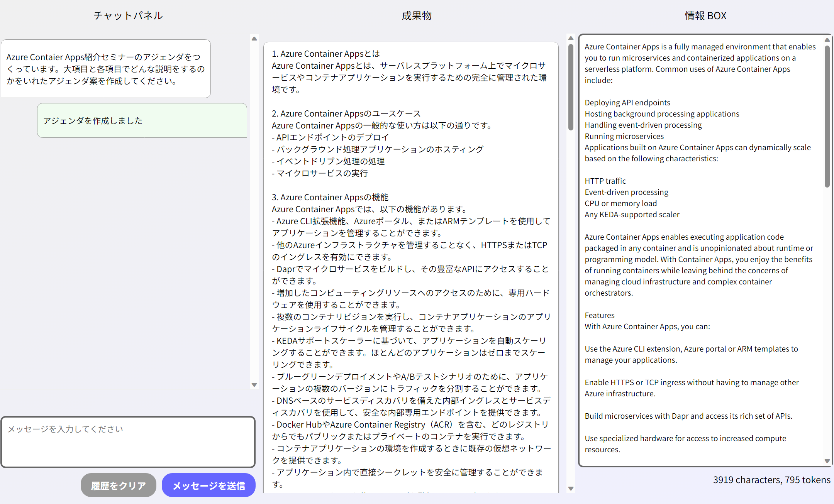Click inside the 情報 BOX English text area
Screen dimensions: 834x504
tap(701, 251)
